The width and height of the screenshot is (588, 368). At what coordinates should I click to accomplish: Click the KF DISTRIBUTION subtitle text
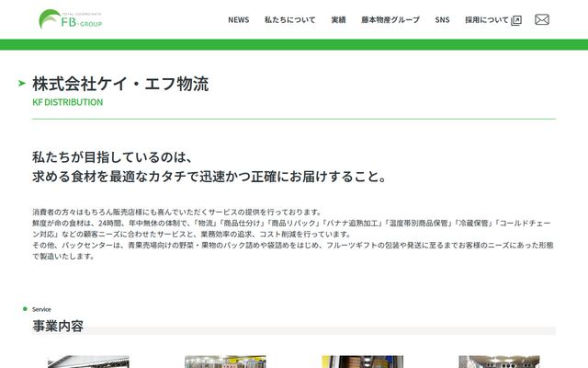tap(67, 102)
